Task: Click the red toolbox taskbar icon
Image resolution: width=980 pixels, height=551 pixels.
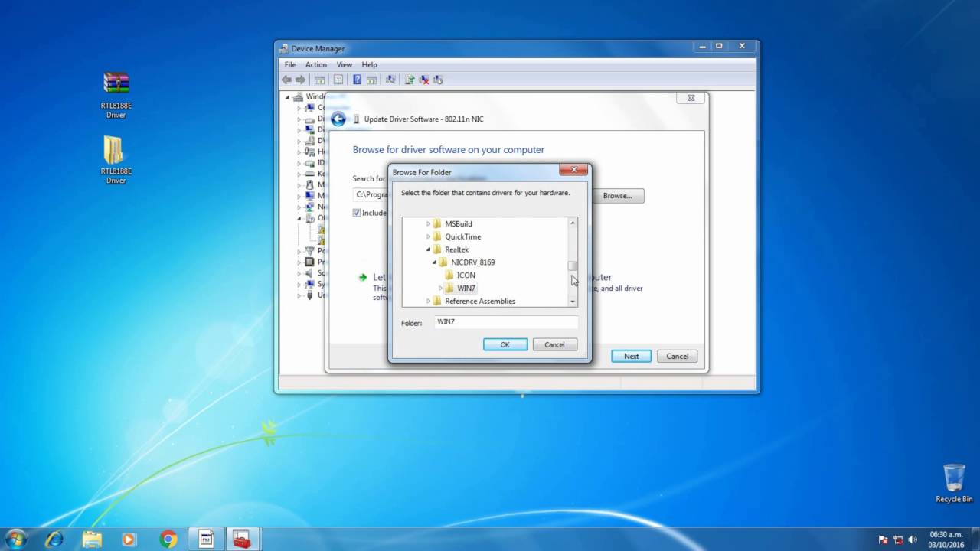Action: tap(242, 539)
